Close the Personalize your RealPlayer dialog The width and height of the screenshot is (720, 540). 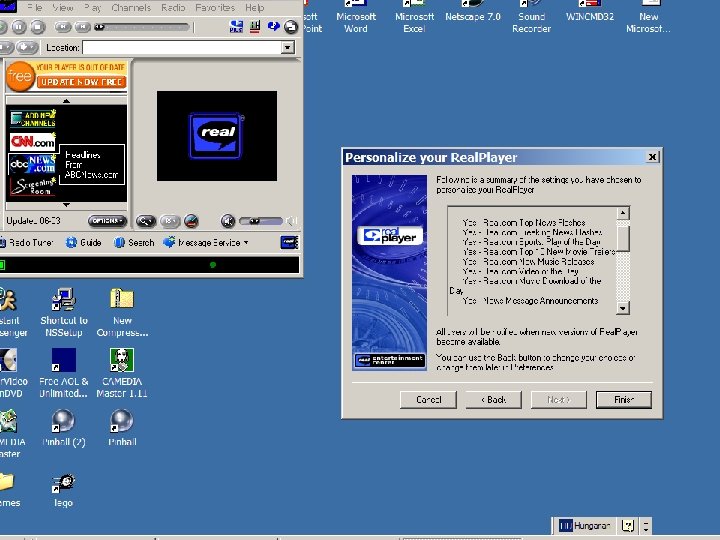coord(652,157)
